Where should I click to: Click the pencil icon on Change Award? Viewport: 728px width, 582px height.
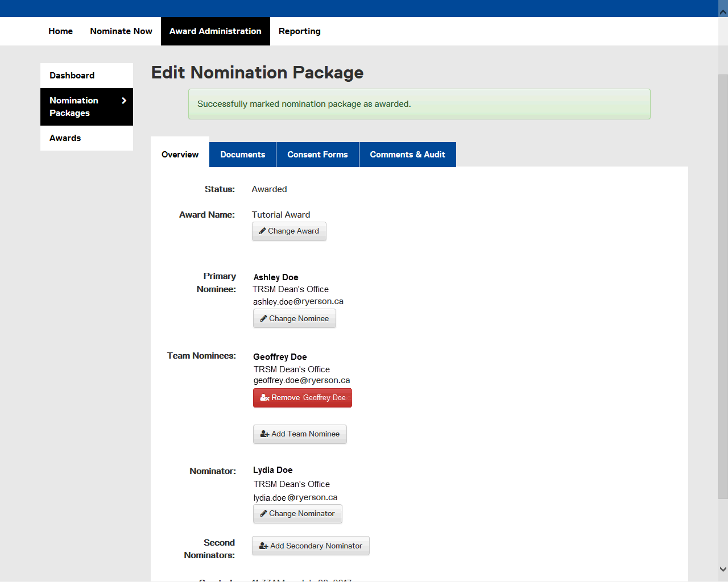coord(262,231)
